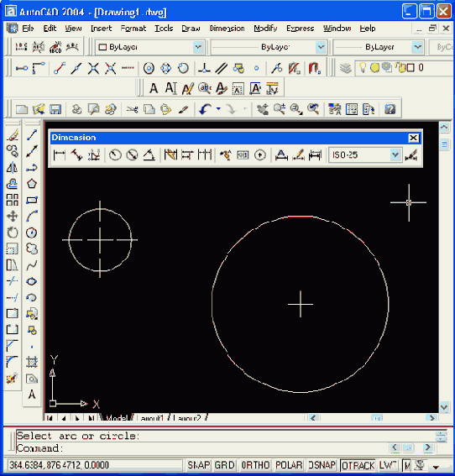Select the Rectangle draw tool
This screenshot has height=476, width=455.
tap(32, 200)
